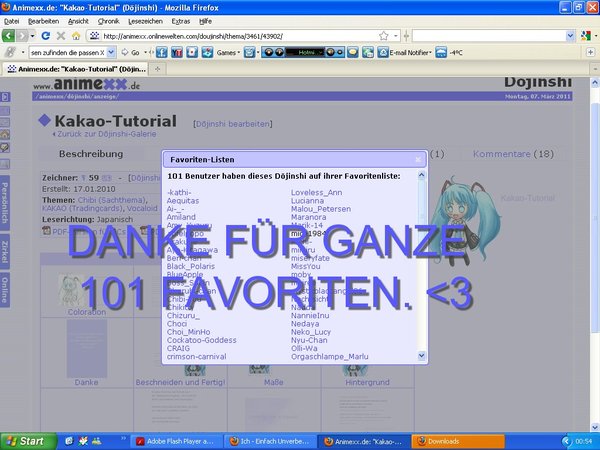
Task: Switch to the Beschreibung tab
Action: pos(91,154)
